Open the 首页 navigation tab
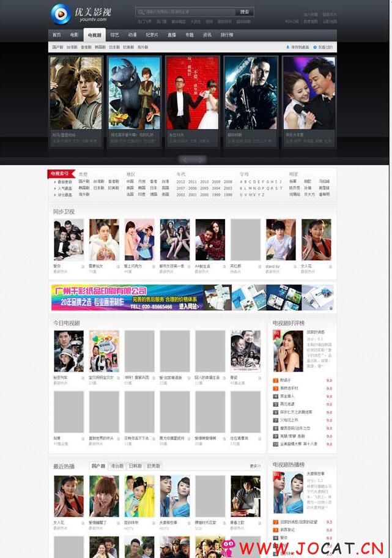The height and width of the screenshot is (558, 392). [x=56, y=35]
